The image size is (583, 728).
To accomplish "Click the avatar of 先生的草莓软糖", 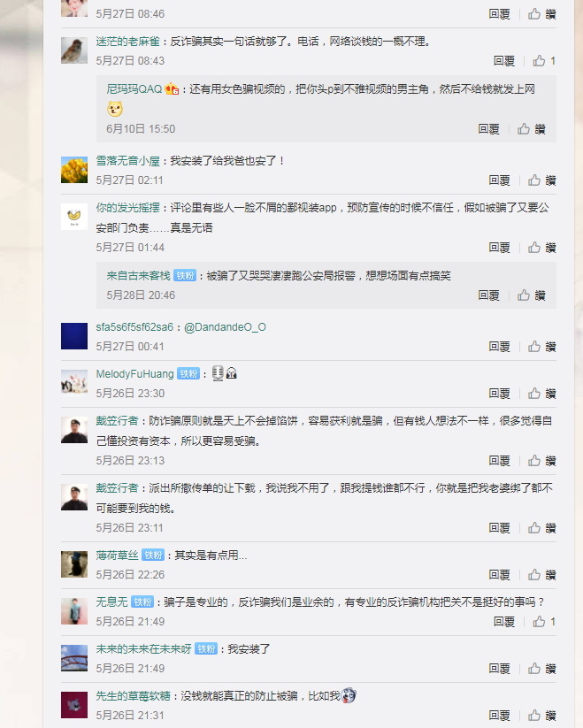I will coord(74,705).
